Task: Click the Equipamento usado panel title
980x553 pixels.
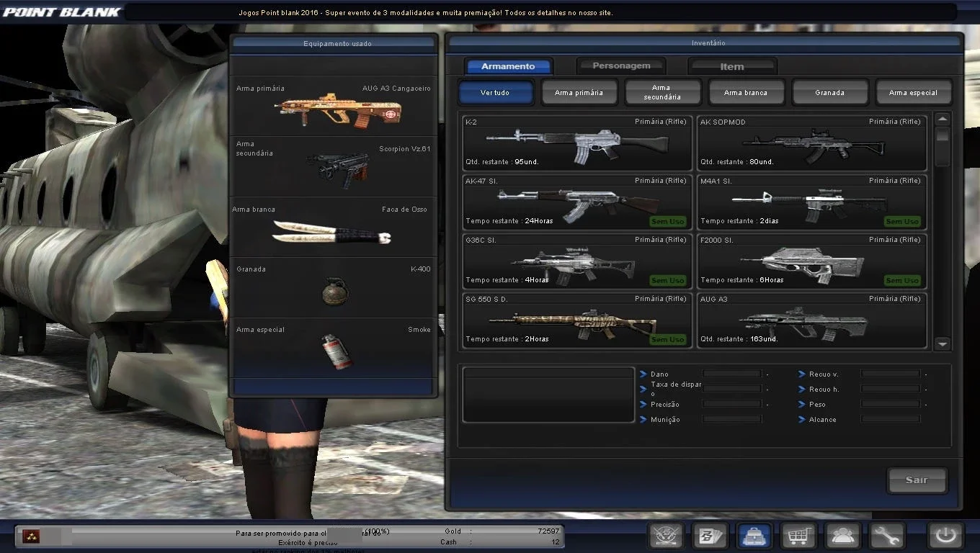Action: pyautogui.click(x=337, y=43)
